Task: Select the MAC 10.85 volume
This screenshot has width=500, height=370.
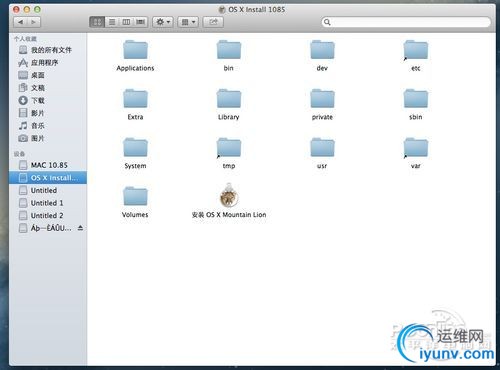Action: point(48,165)
